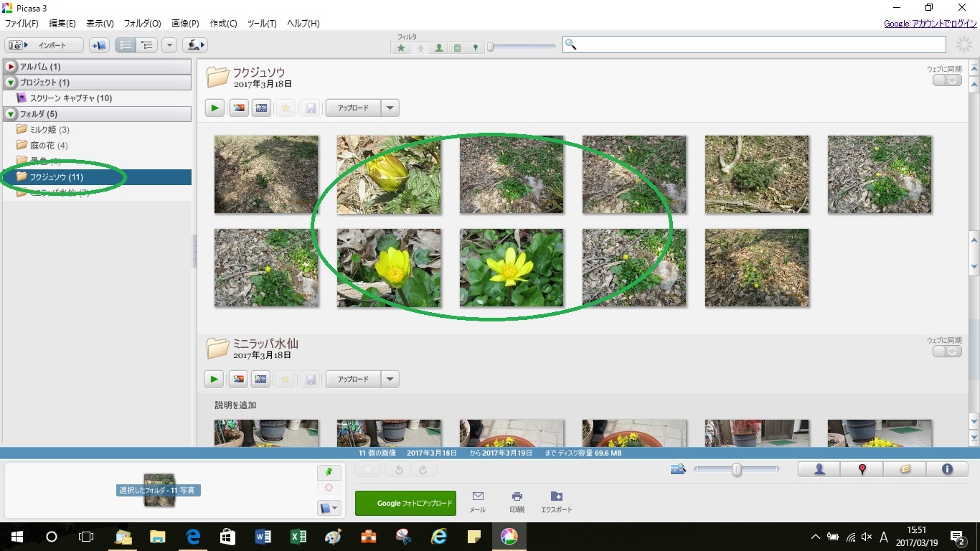
Task: Open the アップロード dropdown arrow for ミニラッパ水仙
Action: pos(390,380)
